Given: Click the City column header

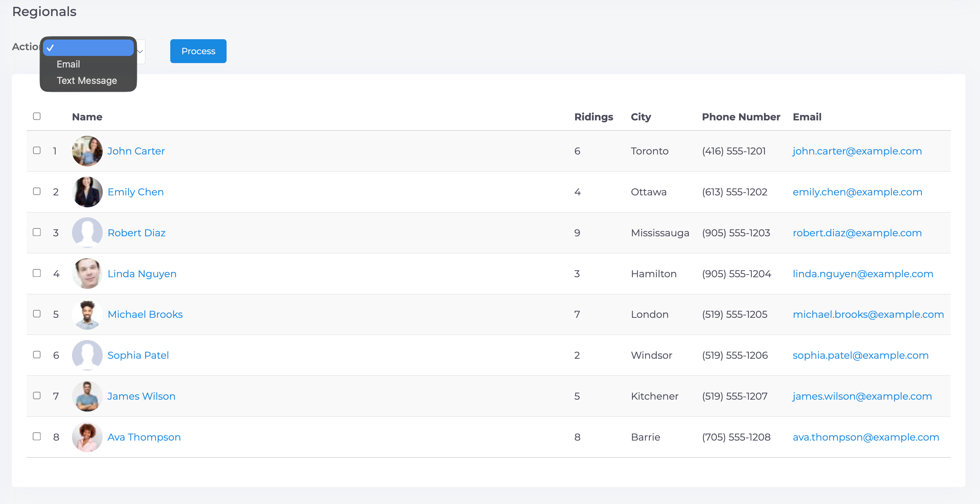Looking at the screenshot, I should [x=641, y=117].
